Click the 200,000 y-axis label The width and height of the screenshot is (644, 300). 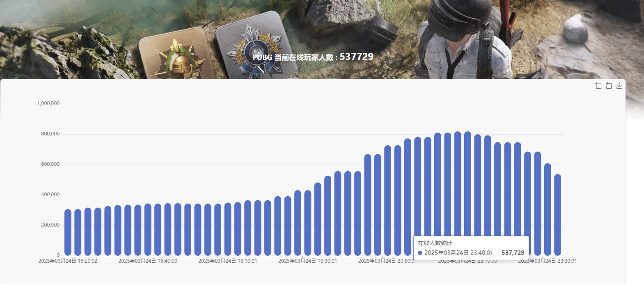pos(50,225)
